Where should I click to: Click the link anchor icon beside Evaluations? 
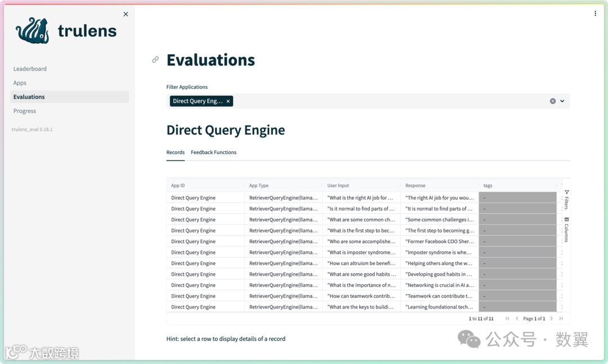pos(155,60)
